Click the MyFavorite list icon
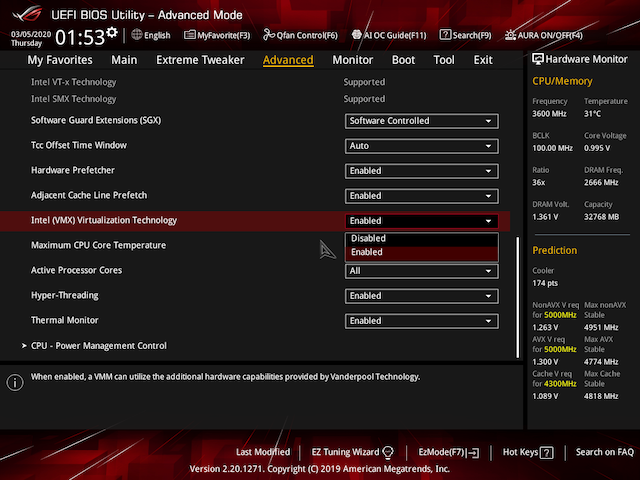Image resolution: width=640 pixels, height=480 pixels. click(189, 35)
